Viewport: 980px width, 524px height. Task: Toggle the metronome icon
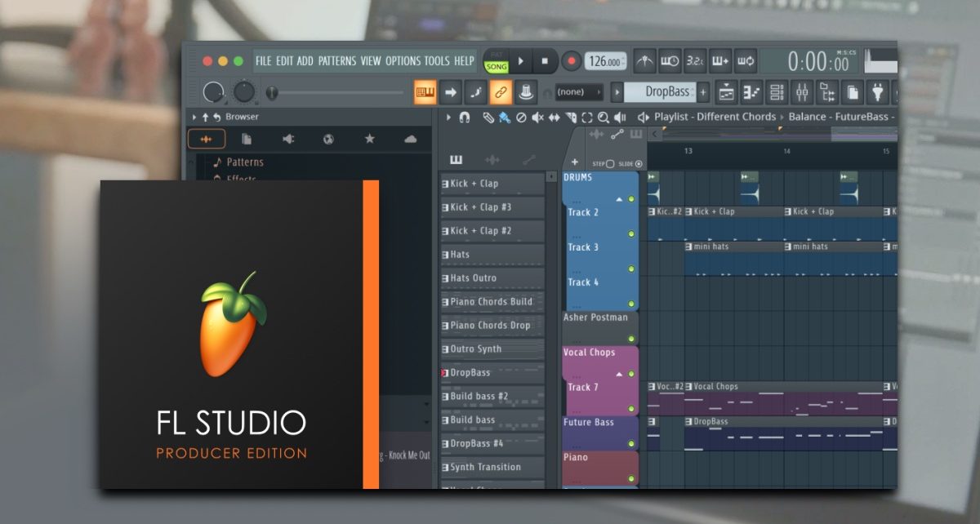point(645,61)
